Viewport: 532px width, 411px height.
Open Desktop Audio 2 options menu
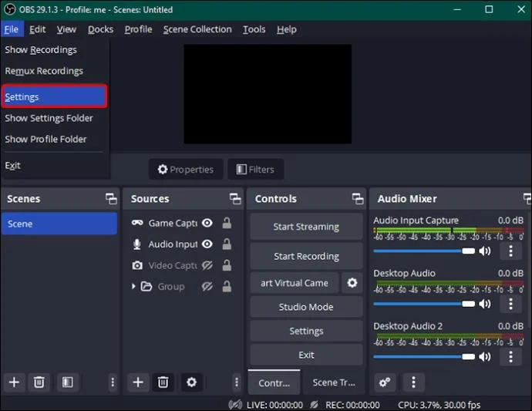point(510,357)
